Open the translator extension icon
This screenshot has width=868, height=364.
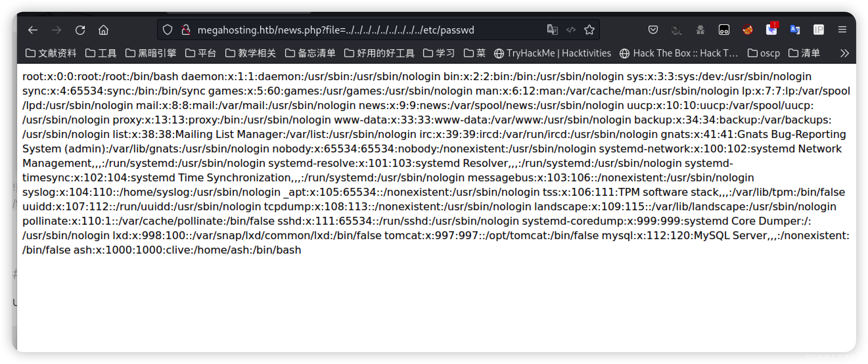pos(795,30)
